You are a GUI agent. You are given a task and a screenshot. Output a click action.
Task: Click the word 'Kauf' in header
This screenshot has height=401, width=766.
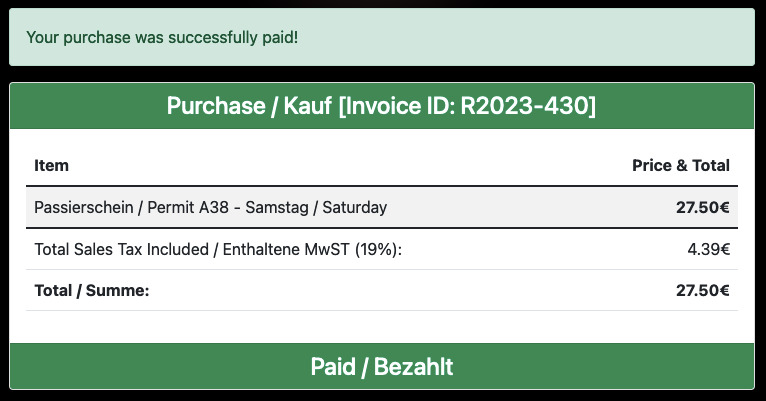[308, 106]
